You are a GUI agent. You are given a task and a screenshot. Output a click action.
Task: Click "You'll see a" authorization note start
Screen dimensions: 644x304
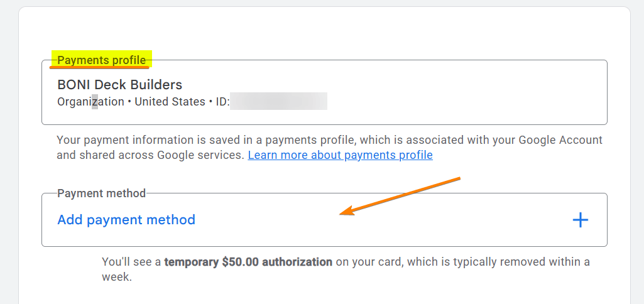click(x=131, y=262)
